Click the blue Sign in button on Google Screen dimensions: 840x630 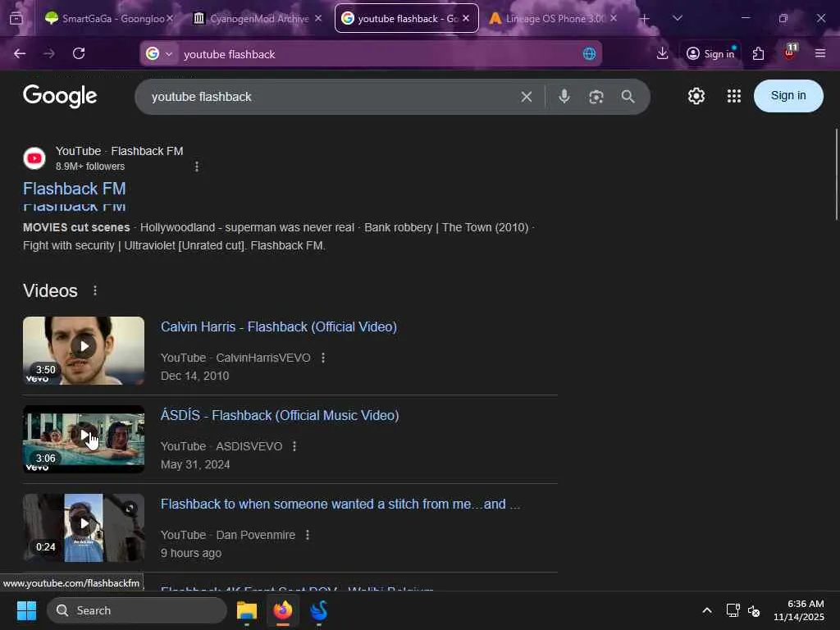[x=788, y=96]
